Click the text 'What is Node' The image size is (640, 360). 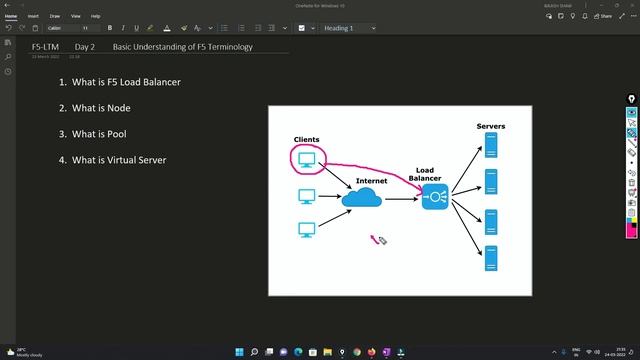pos(101,108)
